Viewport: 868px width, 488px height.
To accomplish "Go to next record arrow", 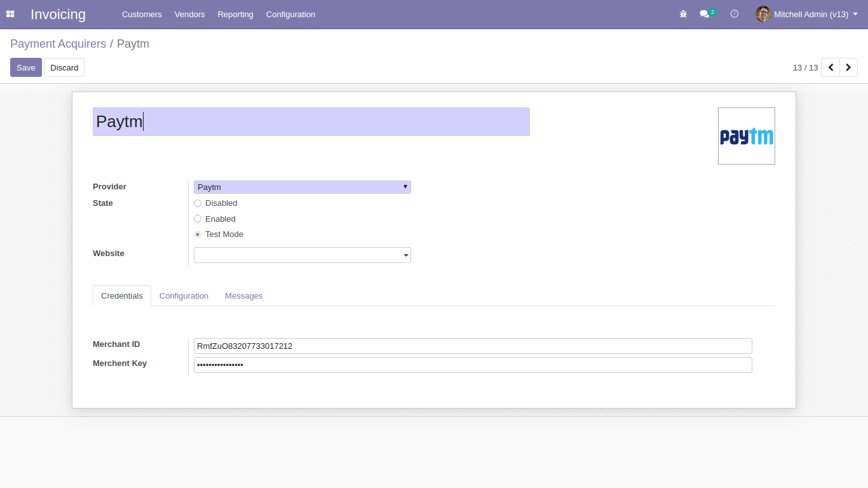I will 848,67.
